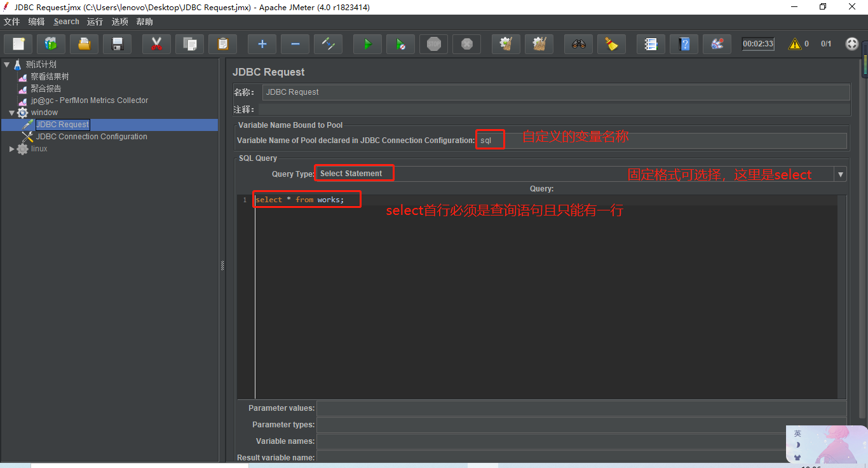Open the 文件 menu

(11, 22)
